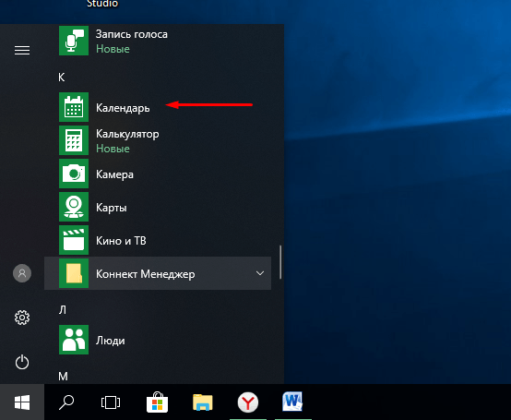Launch Калькулятор from its green tile icon
The image size is (511, 420).
coord(74,140)
